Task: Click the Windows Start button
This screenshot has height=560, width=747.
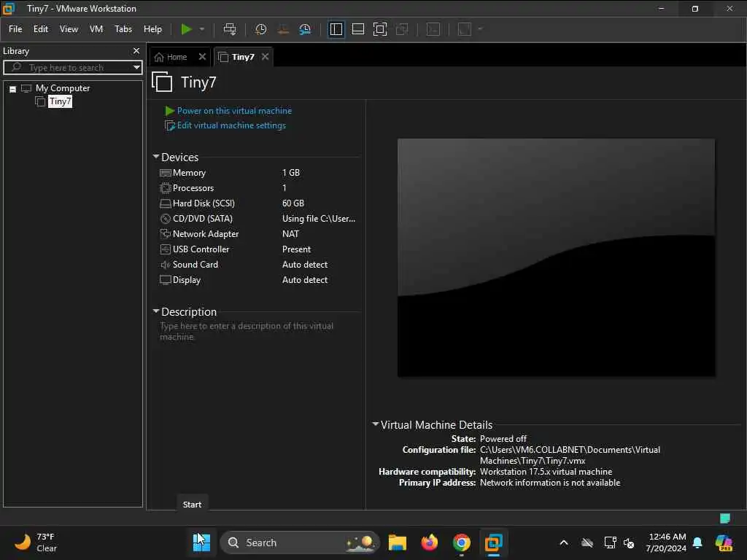Action: [x=201, y=542]
